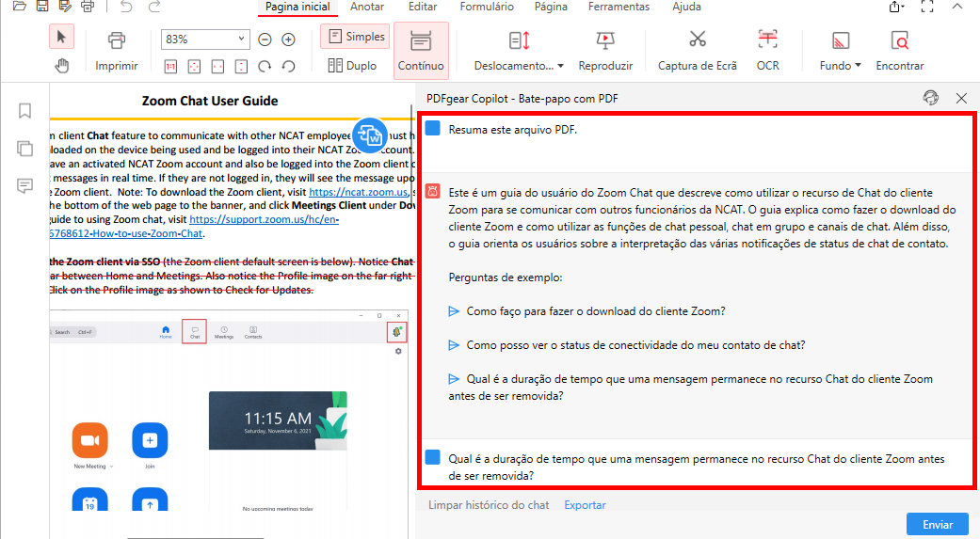Click the small printer icon in the top bar
Screen dimensions: 980x539
pos(88,7)
